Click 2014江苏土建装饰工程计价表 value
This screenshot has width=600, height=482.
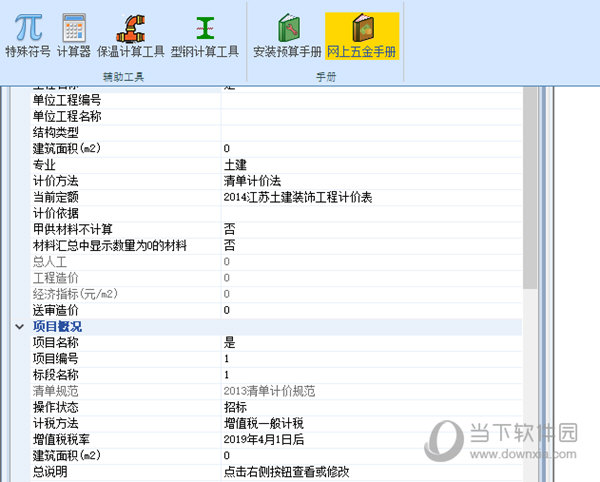pyautogui.click(x=372, y=197)
